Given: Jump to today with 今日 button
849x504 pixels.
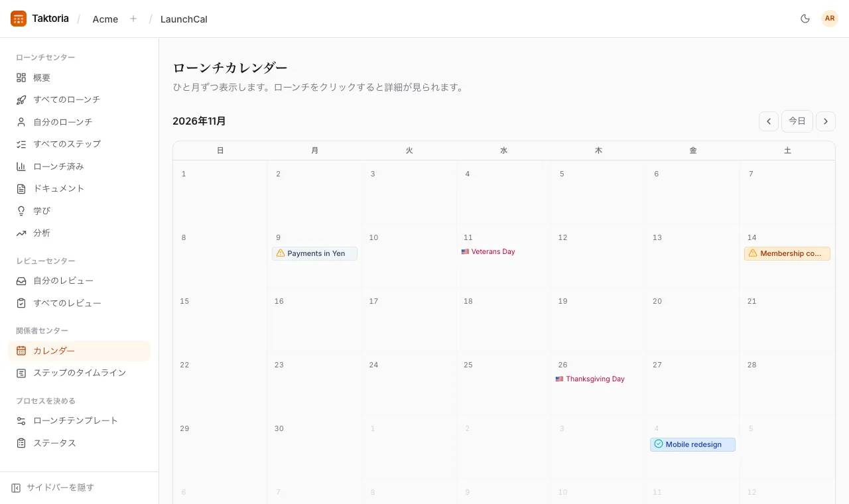Looking at the screenshot, I should tap(797, 121).
